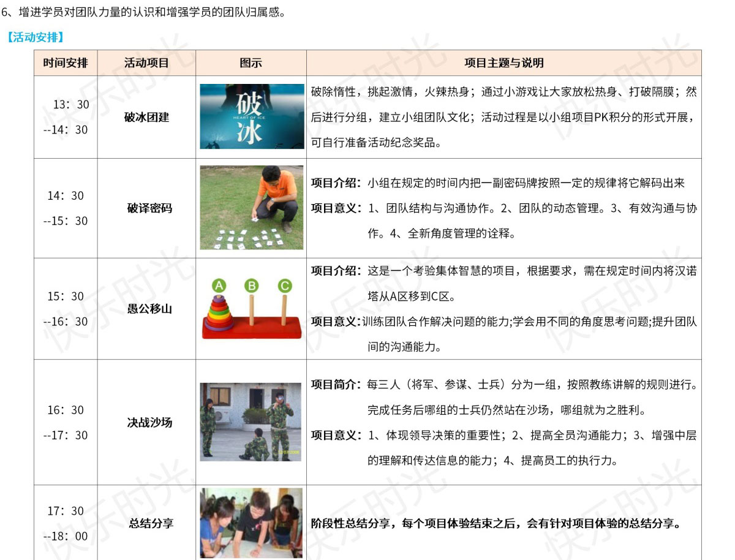735x560 pixels.
Task: Click the 项目介绍 label in 愚公移山 row
Action: (x=336, y=271)
